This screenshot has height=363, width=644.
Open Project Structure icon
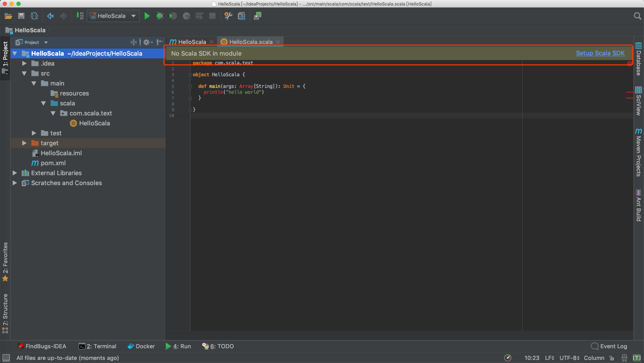coord(242,16)
